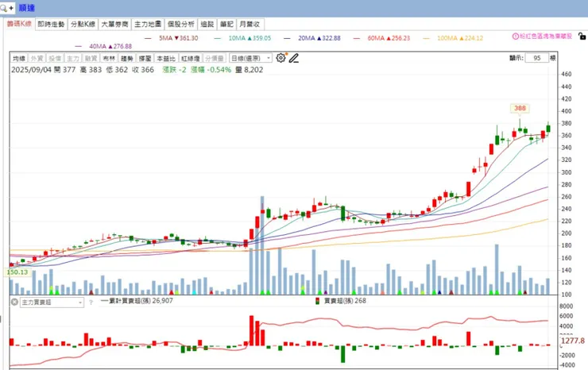Switch to the 筆記 tab
The width and height of the screenshot is (588, 370).
(x=226, y=25)
